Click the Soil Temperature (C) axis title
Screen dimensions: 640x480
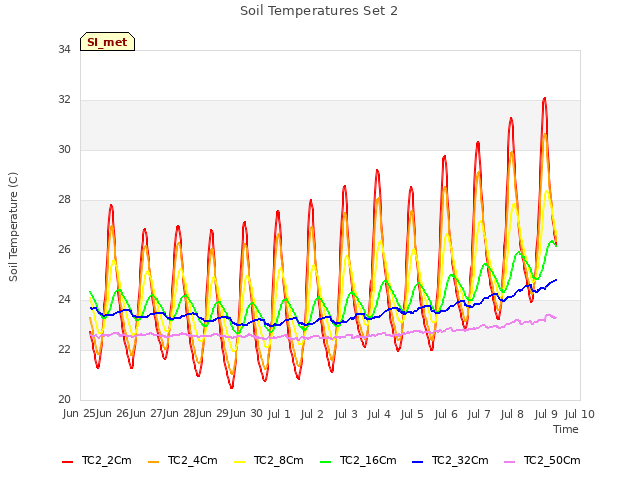pos(13,227)
